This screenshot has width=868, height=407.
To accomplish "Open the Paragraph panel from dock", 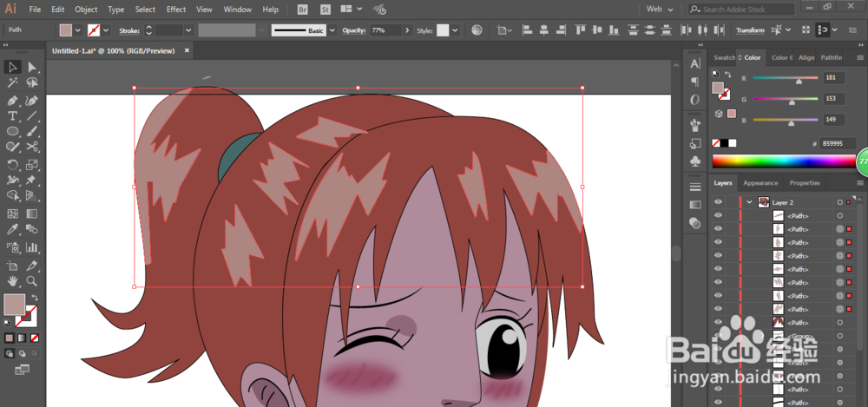I will [695, 82].
